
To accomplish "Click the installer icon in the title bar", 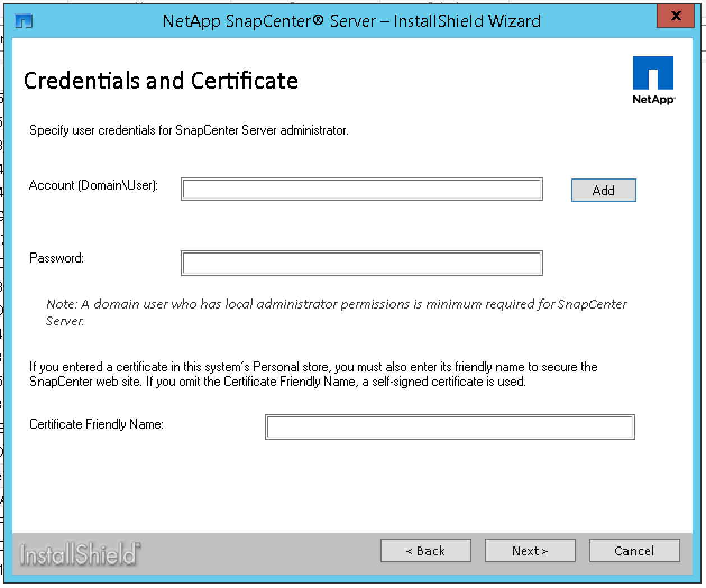I will [24, 21].
